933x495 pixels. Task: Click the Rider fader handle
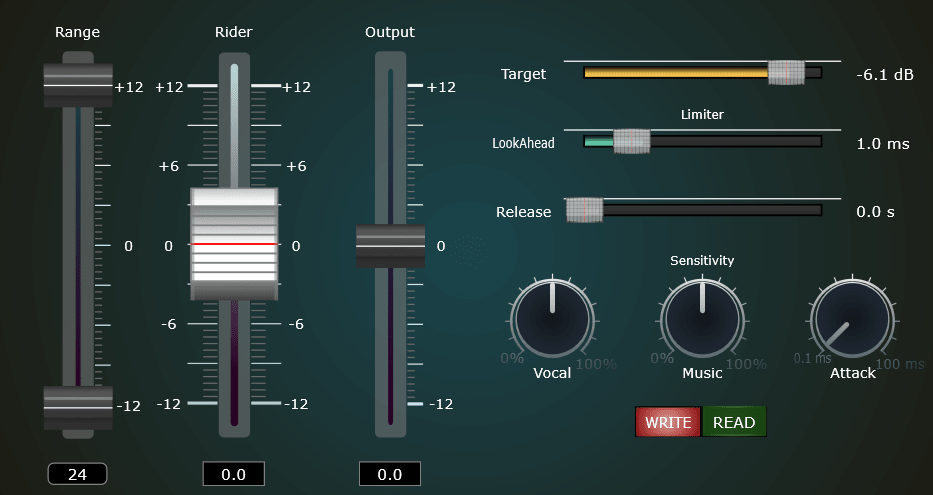tap(234, 244)
